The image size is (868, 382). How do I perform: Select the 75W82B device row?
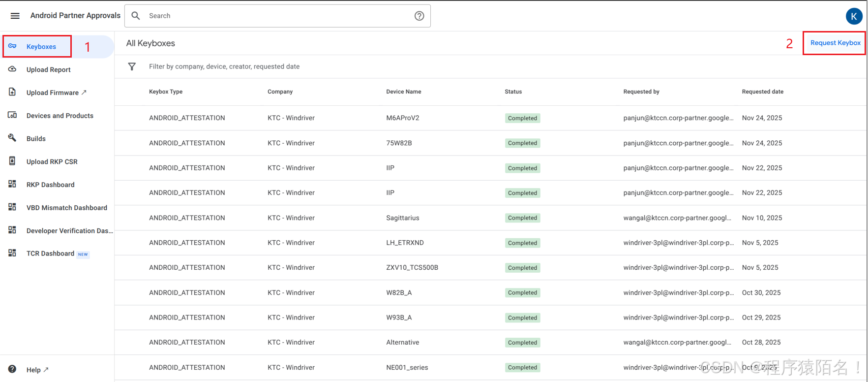pyautogui.click(x=490, y=143)
